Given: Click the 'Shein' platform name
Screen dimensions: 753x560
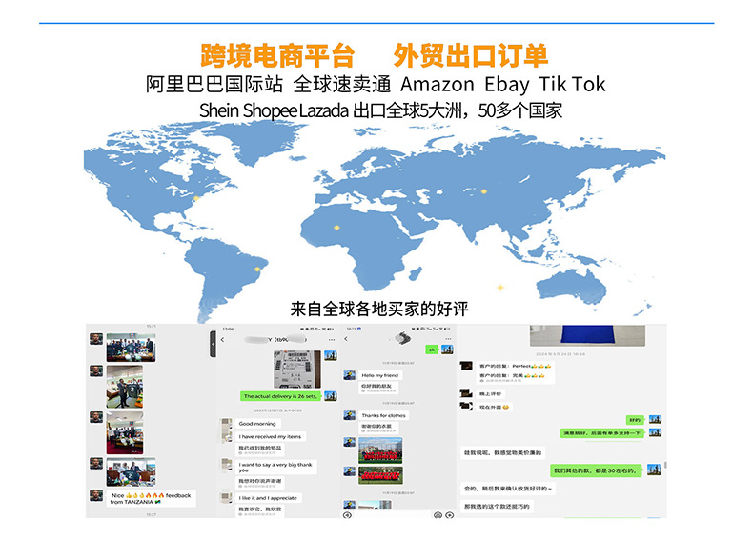Looking at the screenshot, I should point(219,110).
